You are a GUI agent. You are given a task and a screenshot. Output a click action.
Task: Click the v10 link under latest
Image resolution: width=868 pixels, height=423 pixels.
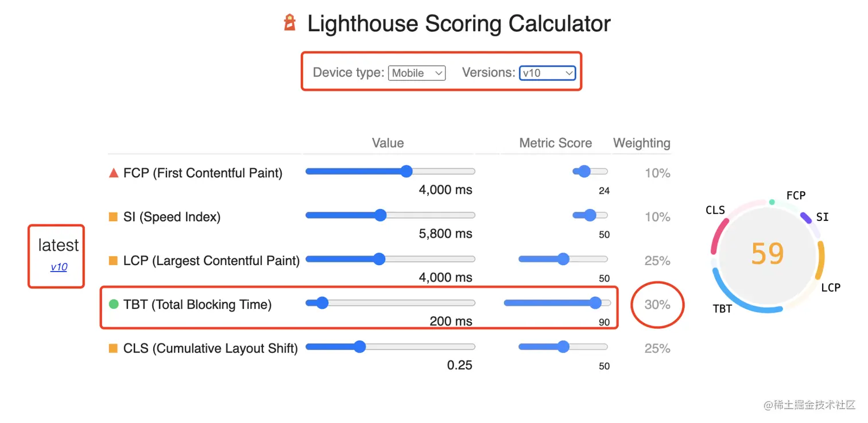coord(59,267)
